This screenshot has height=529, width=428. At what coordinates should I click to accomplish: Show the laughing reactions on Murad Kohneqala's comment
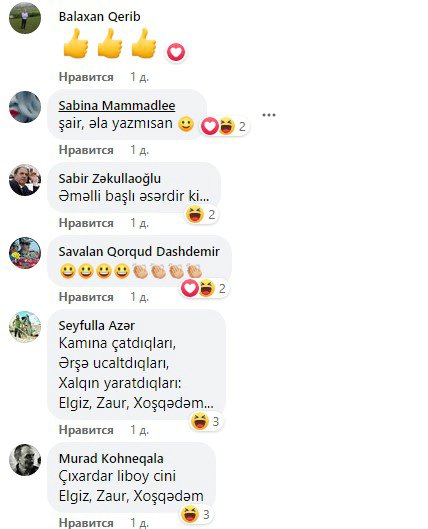196,514
